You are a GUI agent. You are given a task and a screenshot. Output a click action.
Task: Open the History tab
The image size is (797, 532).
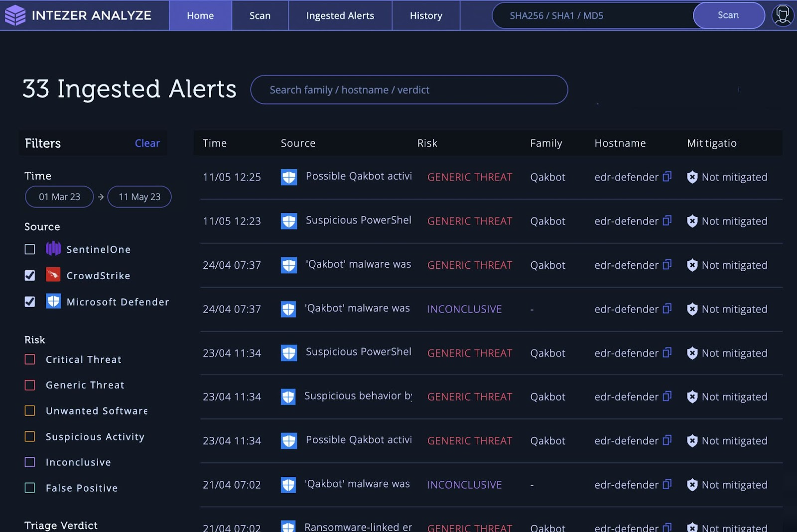(x=425, y=16)
